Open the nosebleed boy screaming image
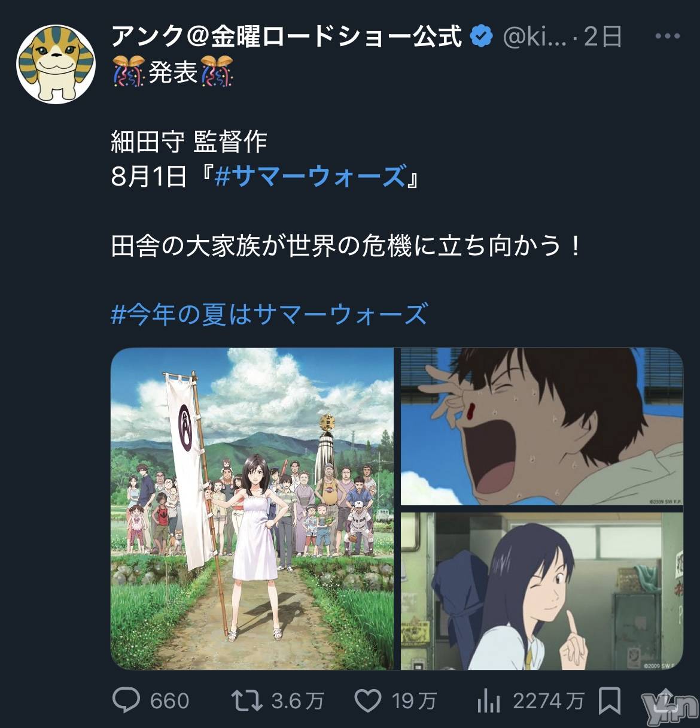This screenshot has height=728, width=700. (542, 426)
